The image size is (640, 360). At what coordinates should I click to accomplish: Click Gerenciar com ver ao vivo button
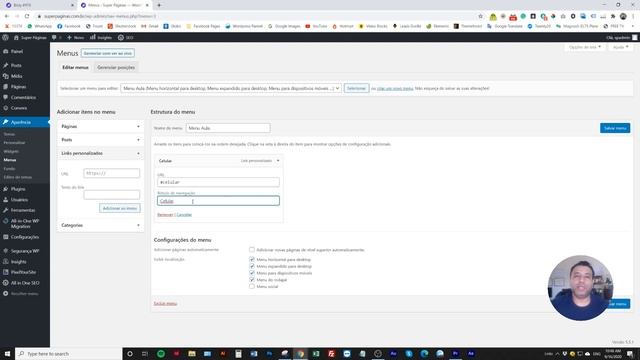click(x=108, y=53)
